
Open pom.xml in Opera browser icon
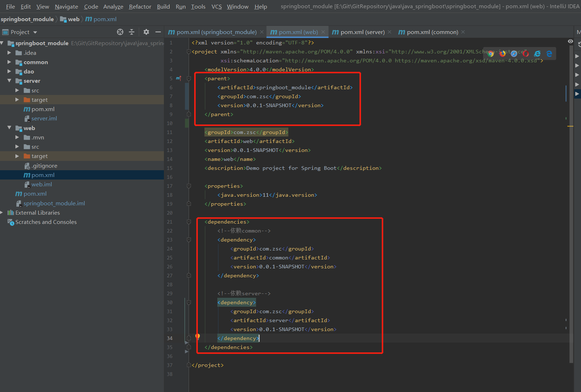[x=526, y=54]
